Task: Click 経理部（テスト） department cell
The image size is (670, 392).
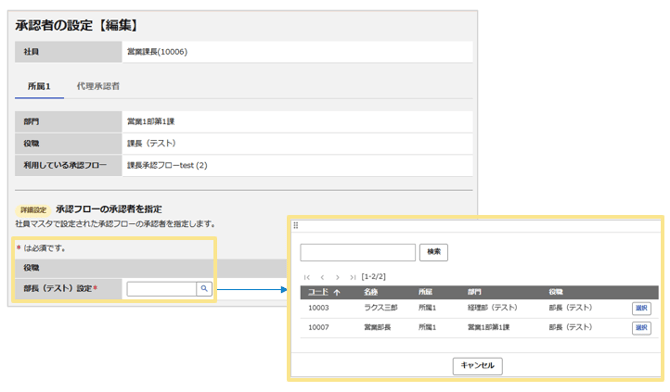Action: (492, 308)
